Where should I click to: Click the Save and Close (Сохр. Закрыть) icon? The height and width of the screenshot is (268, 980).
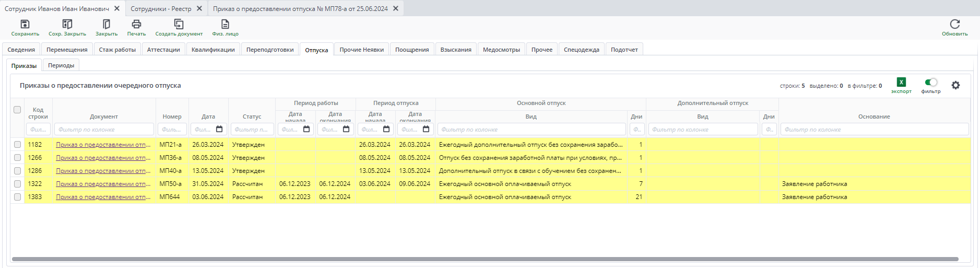coord(67,25)
